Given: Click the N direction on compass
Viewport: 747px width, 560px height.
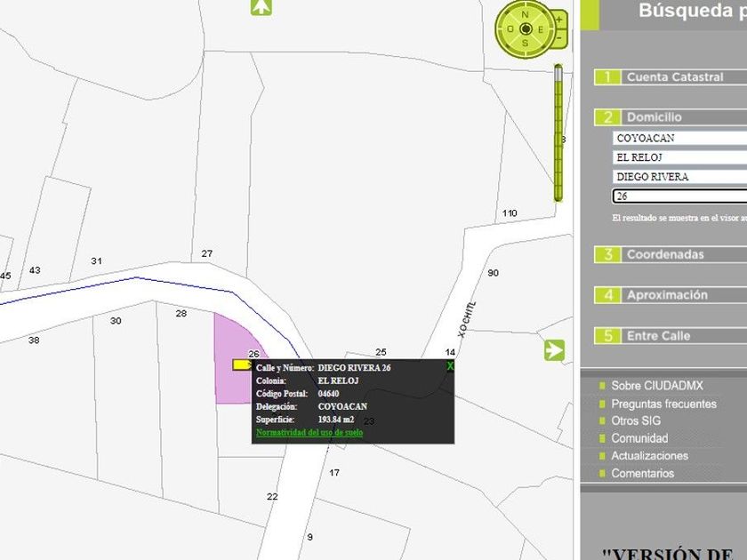Looking at the screenshot, I should point(525,13).
